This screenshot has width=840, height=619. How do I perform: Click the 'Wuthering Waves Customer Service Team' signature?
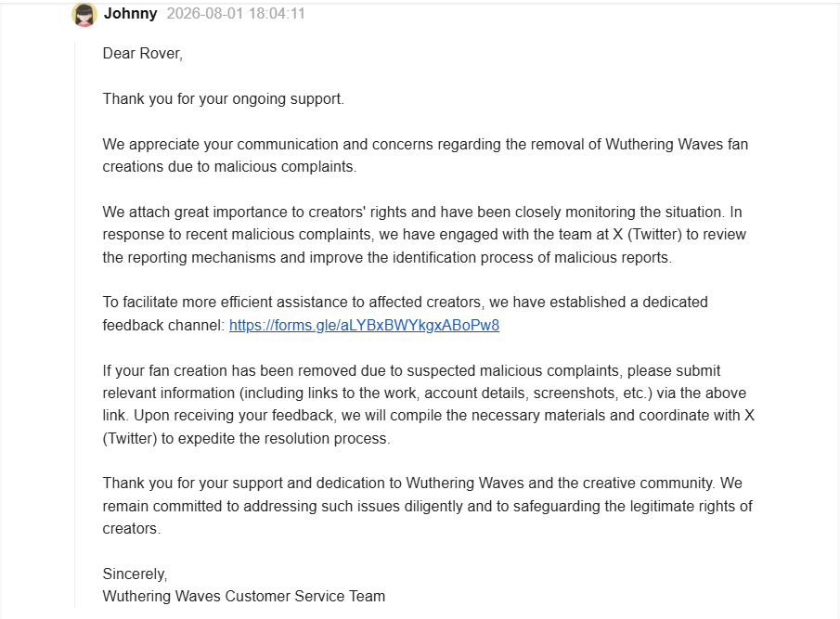[x=244, y=596]
